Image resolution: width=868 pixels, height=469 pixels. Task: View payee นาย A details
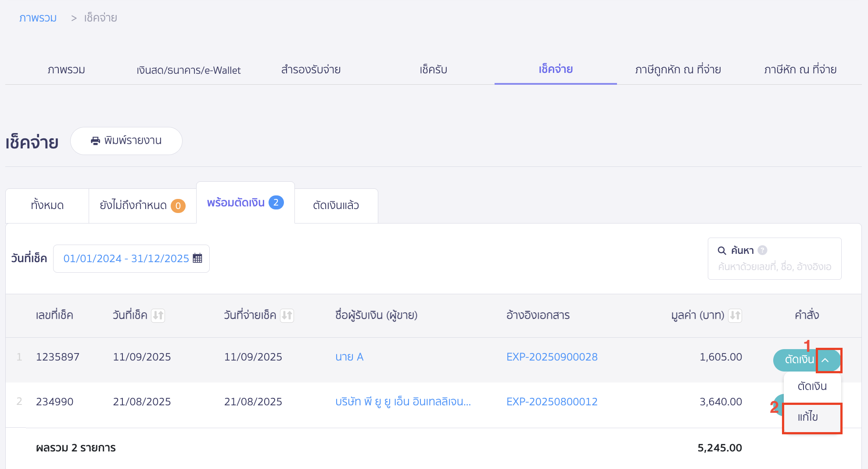(x=349, y=357)
